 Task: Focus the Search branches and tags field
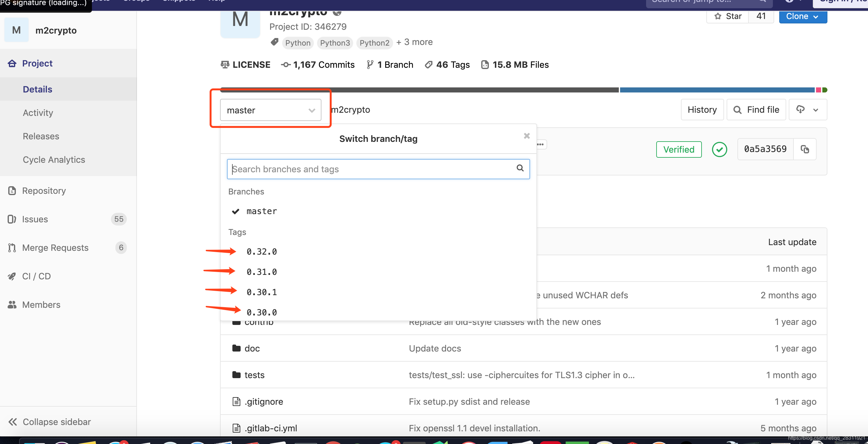[x=378, y=169]
